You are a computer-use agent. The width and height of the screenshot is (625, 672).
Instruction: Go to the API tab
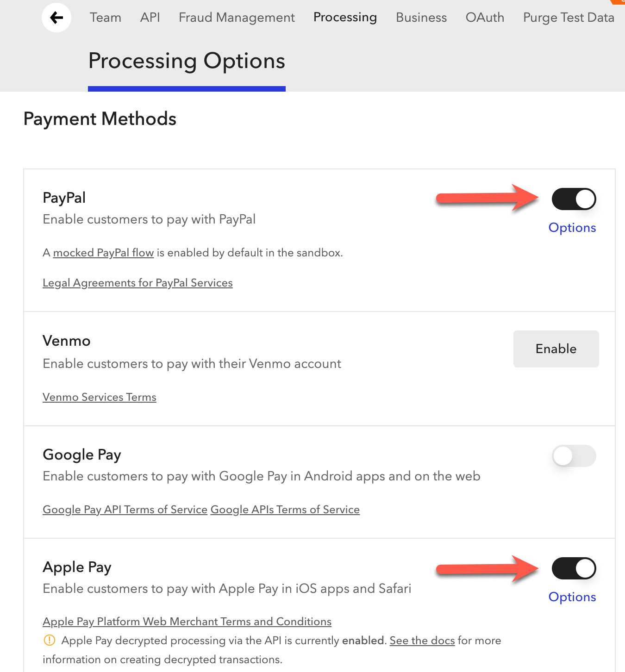(x=150, y=18)
